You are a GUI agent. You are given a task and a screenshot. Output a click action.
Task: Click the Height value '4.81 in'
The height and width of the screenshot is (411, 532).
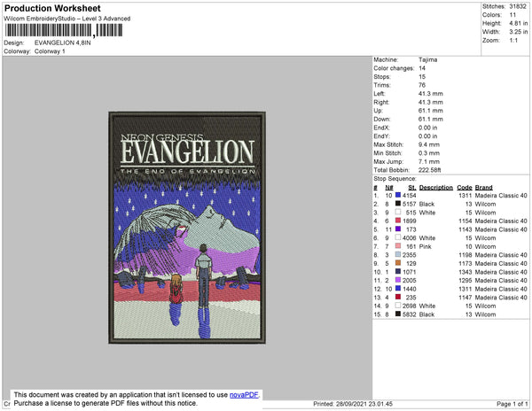[518, 23]
